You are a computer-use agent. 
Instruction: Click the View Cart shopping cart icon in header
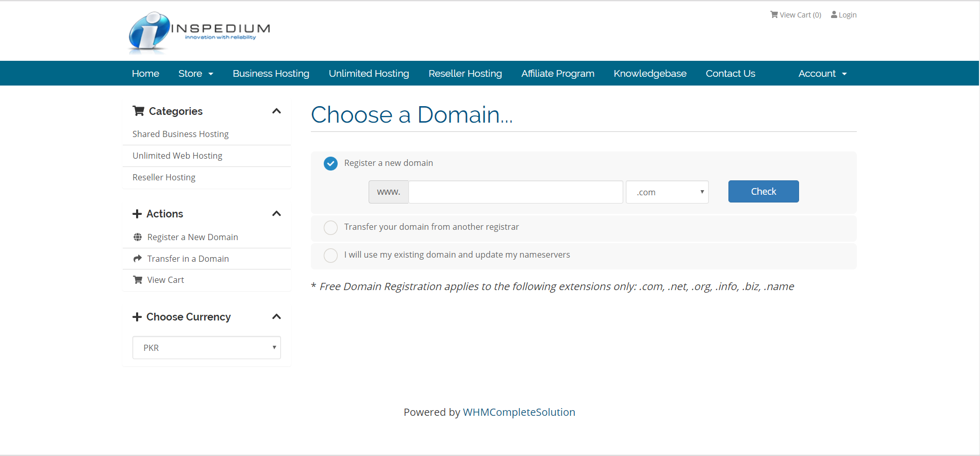[x=774, y=14]
